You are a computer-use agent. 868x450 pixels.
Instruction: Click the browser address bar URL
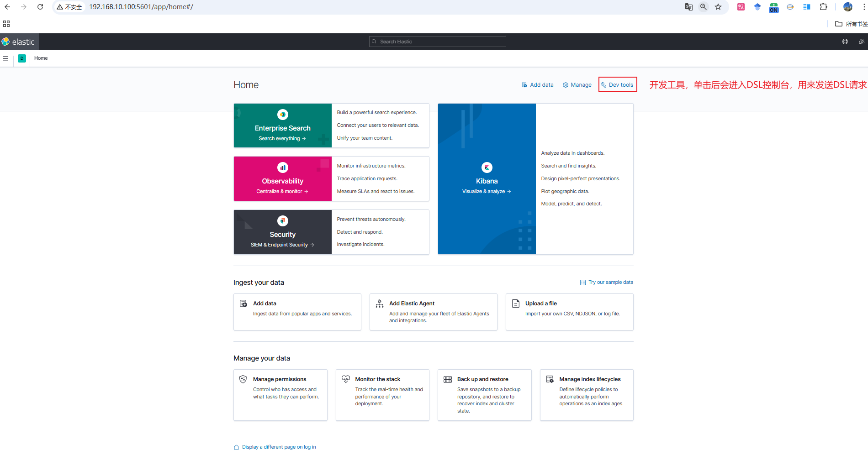pyautogui.click(x=141, y=7)
